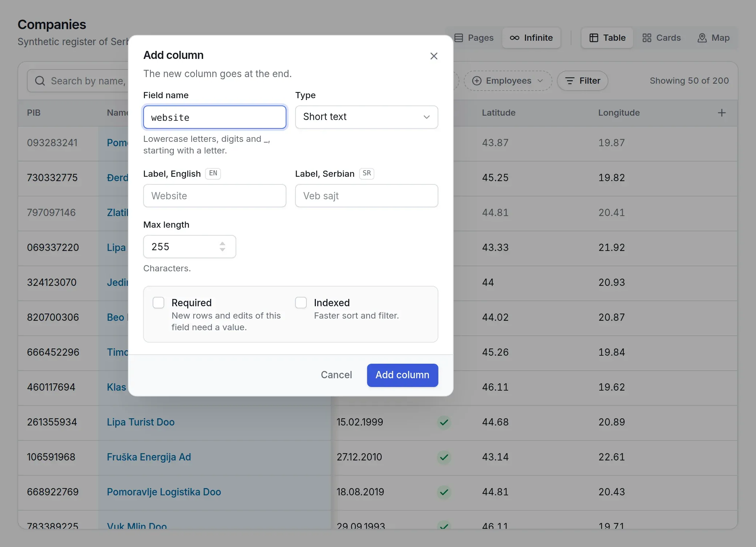Select the Table view tab
The height and width of the screenshot is (547, 756).
click(607, 38)
